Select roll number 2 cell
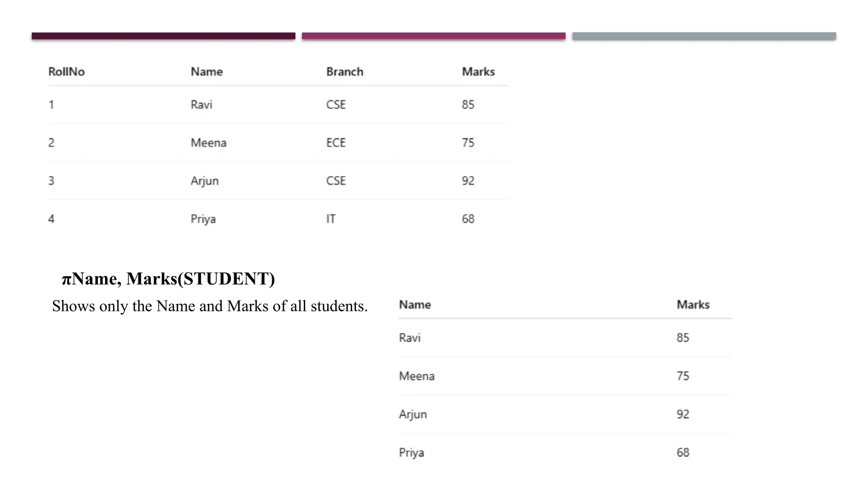868x488 pixels. pyautogui.click(x=51, y=143)
